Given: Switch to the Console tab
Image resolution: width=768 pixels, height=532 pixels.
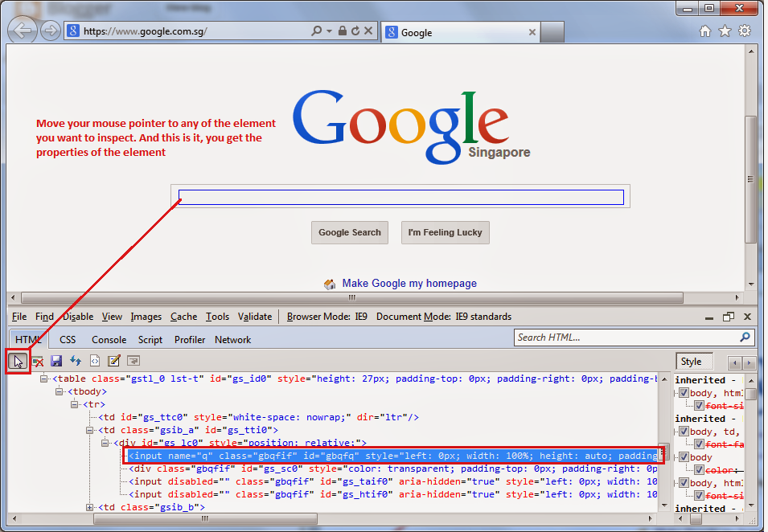Looking at the screenshot, I should coord(109,339).
